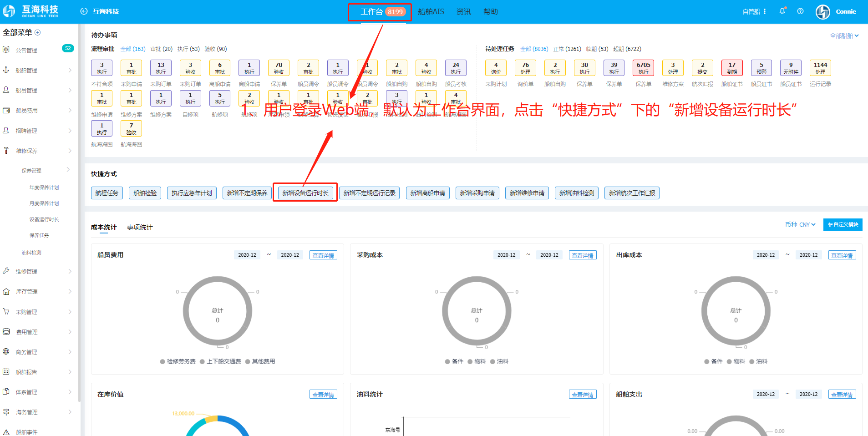This screenshot has height=436, width=868.
Task: Collapse the 保养管理 submenu chevron
Action: [68, 170]
